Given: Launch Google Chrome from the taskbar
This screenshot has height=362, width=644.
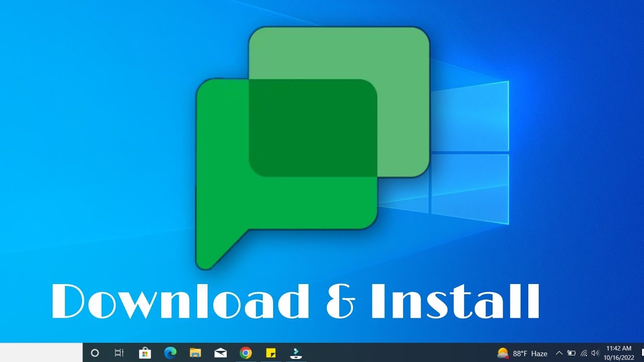Looking at the screenshot, I should tap(246, 353).
